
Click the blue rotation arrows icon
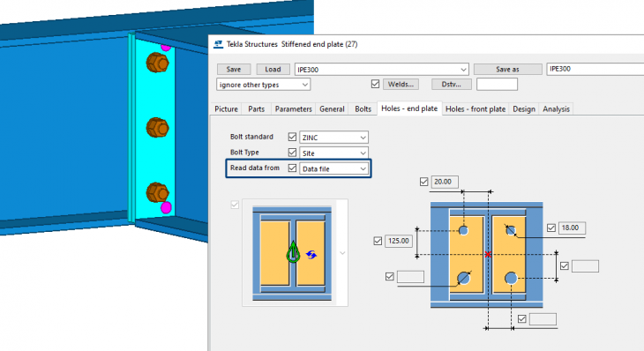point(311,255)
